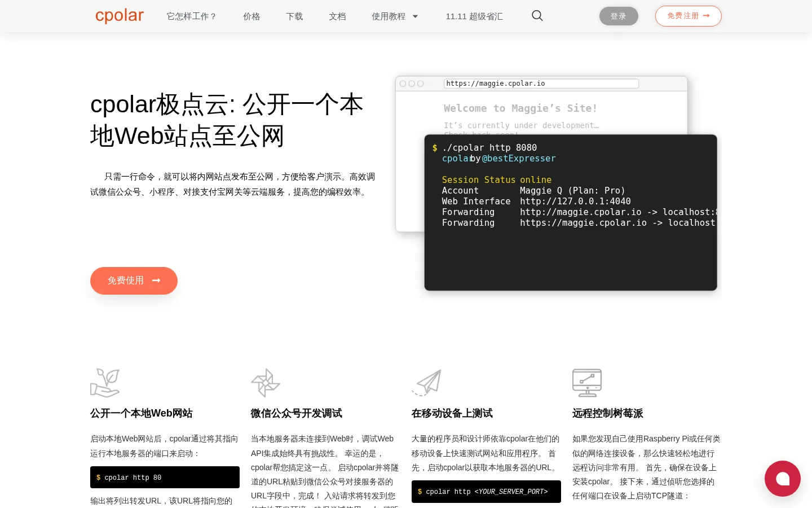
Task: Click the 登录 login button
Action: tap(619, 16)
